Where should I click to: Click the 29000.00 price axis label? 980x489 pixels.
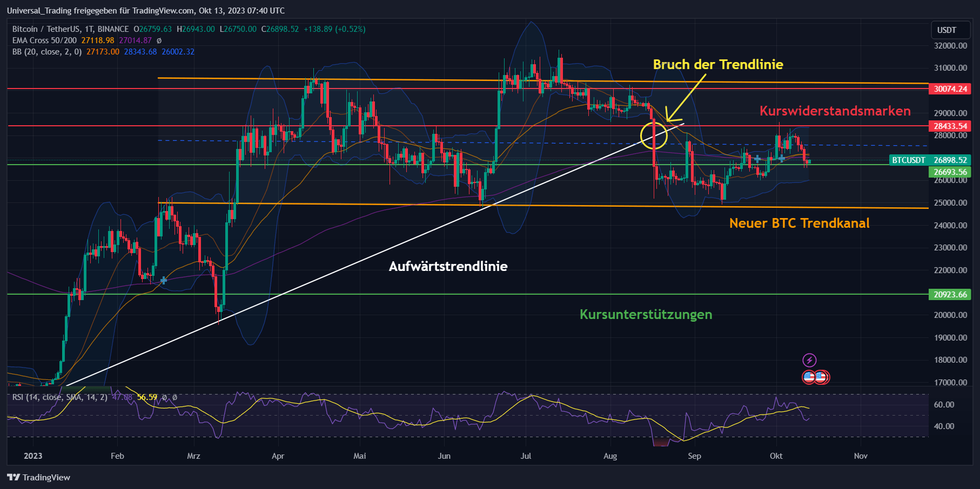pyautogui.click(x=950, y=113)
